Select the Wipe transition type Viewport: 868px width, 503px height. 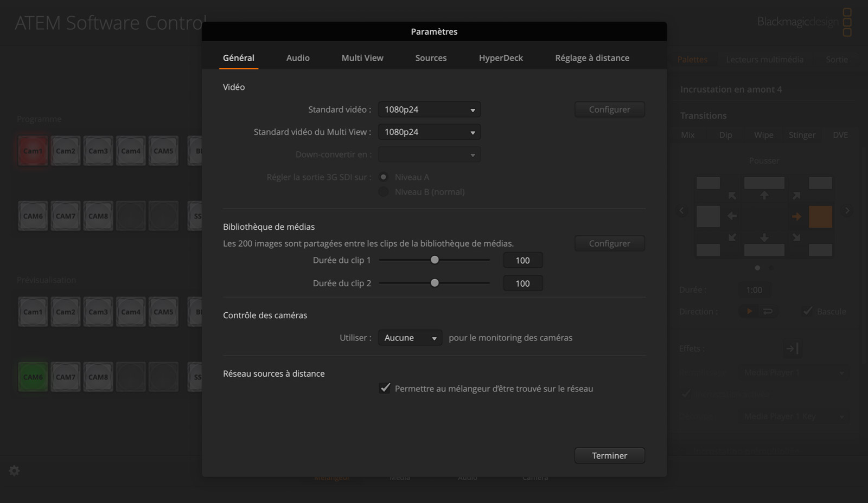pos(764,135)
